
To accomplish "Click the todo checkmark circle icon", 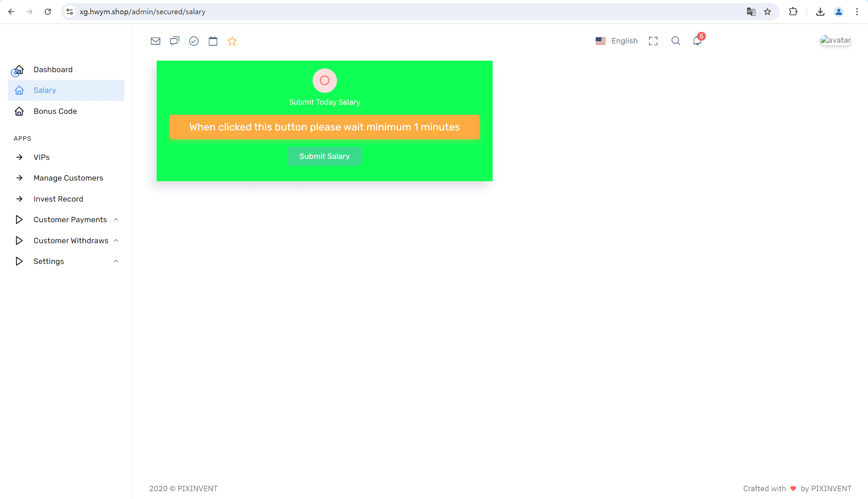I will [x=194, y=41].
